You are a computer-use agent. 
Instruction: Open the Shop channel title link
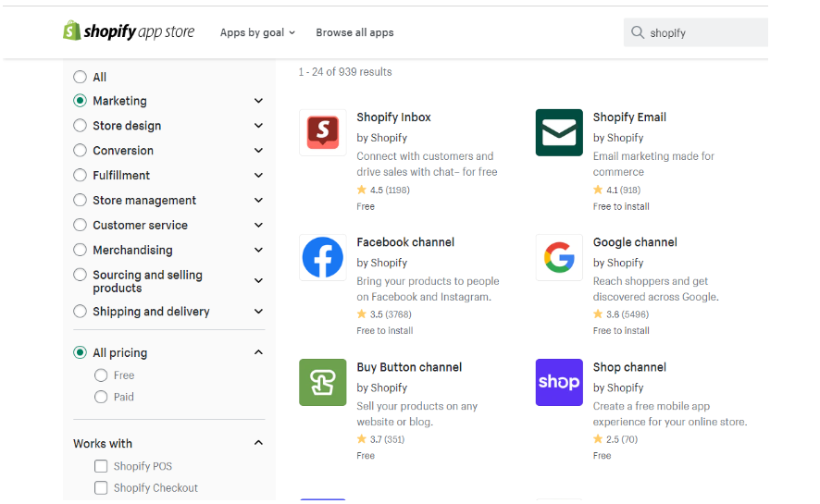tap(629, 367)
